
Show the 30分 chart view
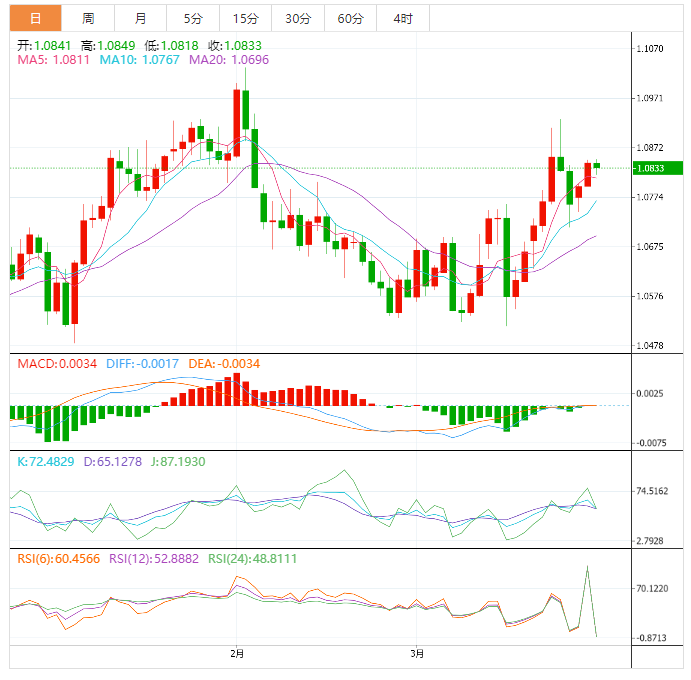[x=297, y=18]
